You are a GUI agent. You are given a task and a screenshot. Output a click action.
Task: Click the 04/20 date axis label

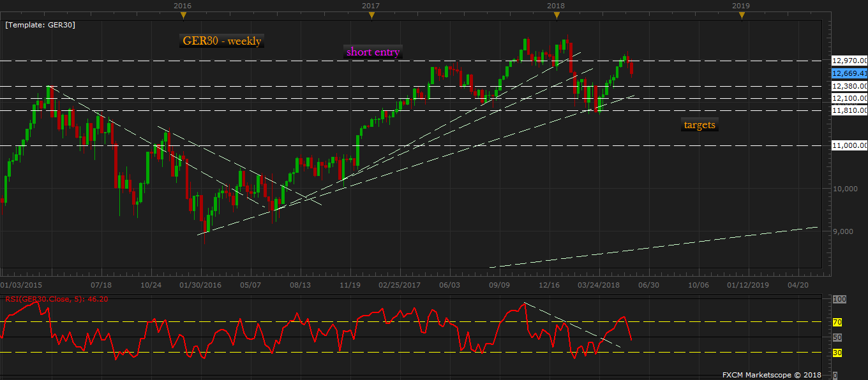[798, 285]
